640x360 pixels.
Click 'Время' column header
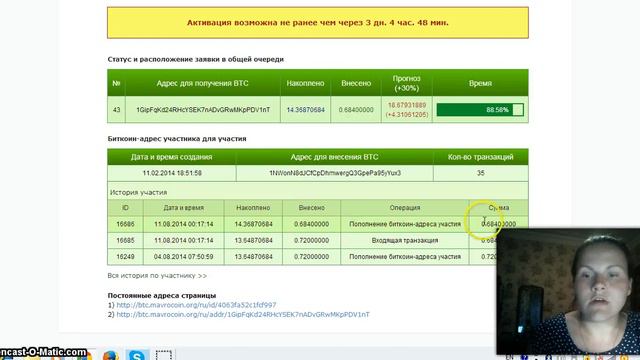(480, 83)
